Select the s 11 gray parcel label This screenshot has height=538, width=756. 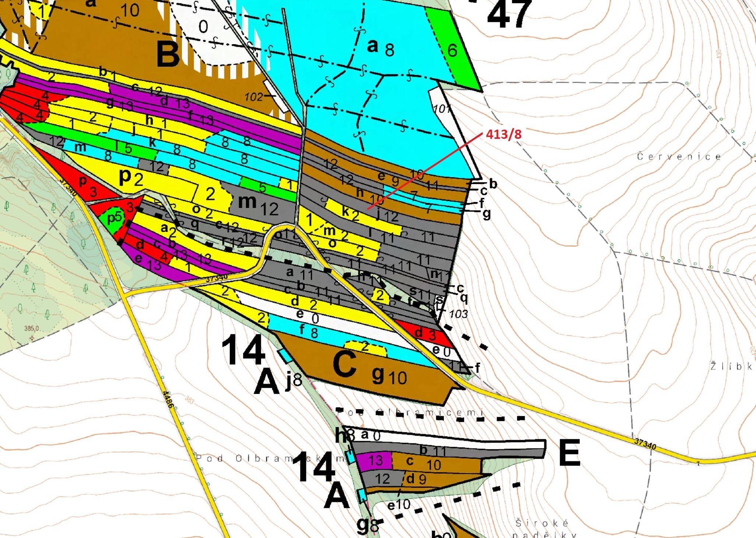tap(420, 293)
